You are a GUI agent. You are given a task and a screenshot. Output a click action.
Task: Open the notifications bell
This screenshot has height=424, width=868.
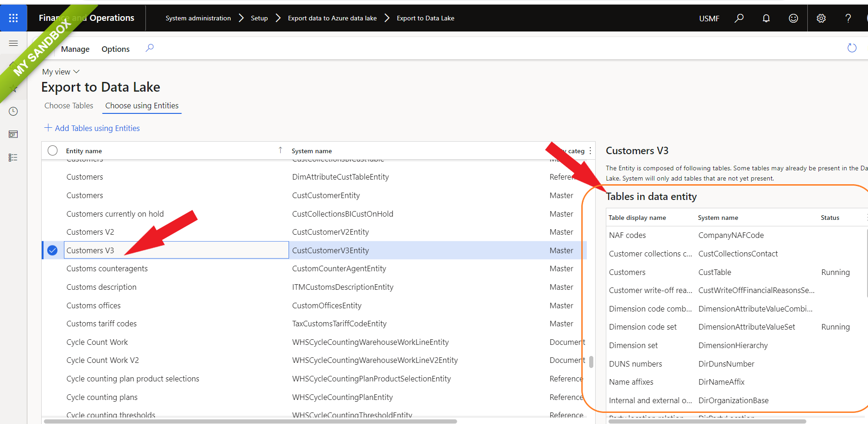(x=766, y=18)
